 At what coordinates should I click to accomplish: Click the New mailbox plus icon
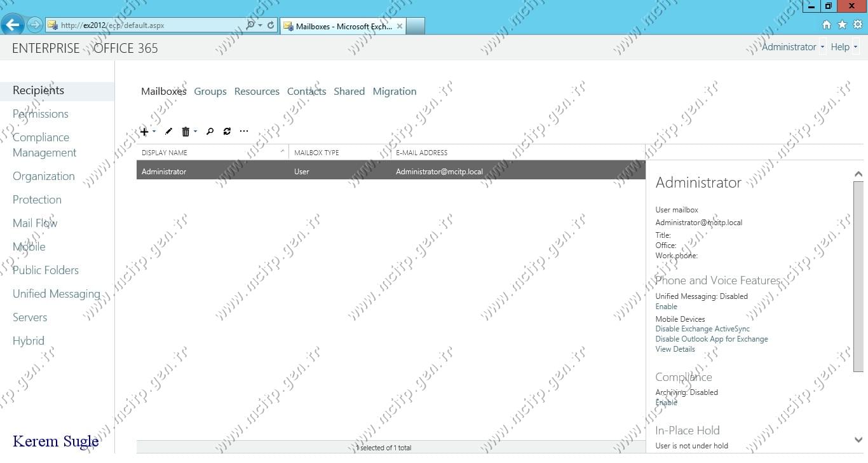144,132
